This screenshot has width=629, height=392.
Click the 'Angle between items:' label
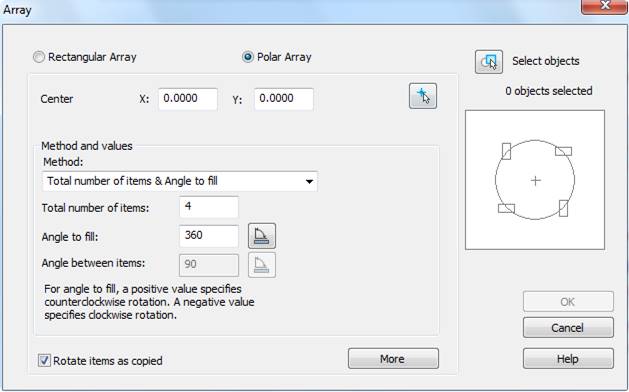[x=93, y=263]
